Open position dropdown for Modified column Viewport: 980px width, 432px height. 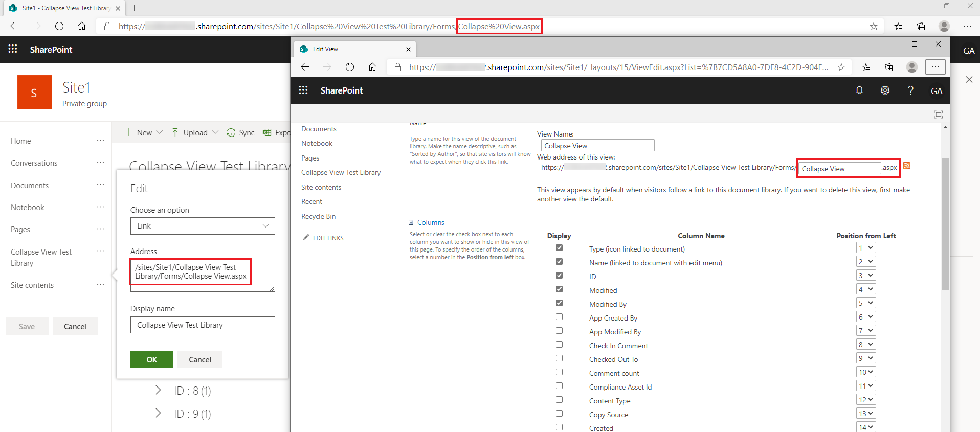click(866, 289)
